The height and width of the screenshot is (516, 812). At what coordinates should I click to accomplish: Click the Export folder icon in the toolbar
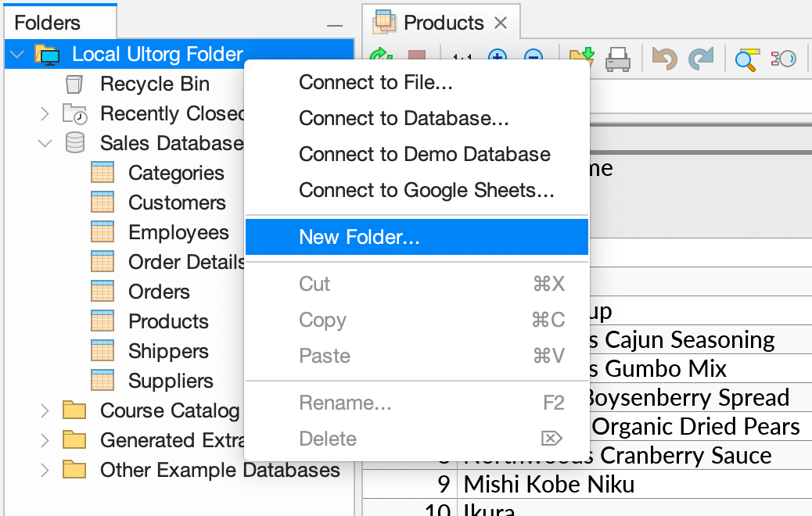(x=581, y=56)
